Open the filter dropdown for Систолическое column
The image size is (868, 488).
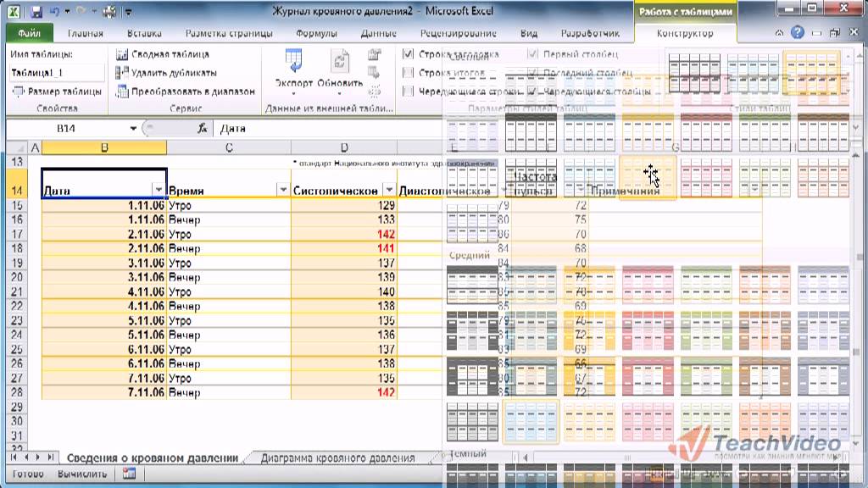click(389, 191)
